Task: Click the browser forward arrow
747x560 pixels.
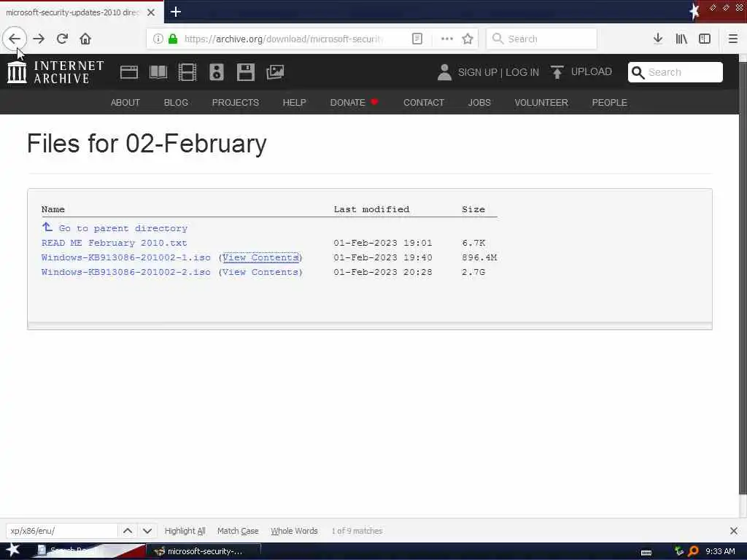Action: [39, 39]
